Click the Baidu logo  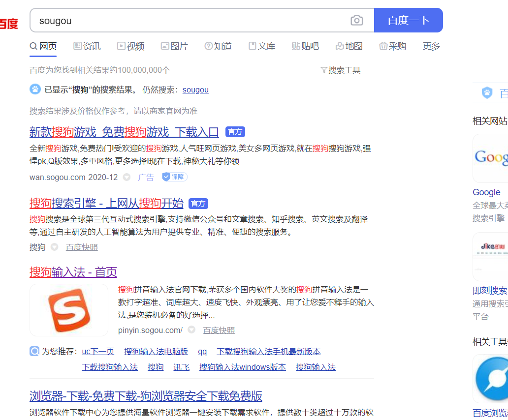click(x=9, y=24)
